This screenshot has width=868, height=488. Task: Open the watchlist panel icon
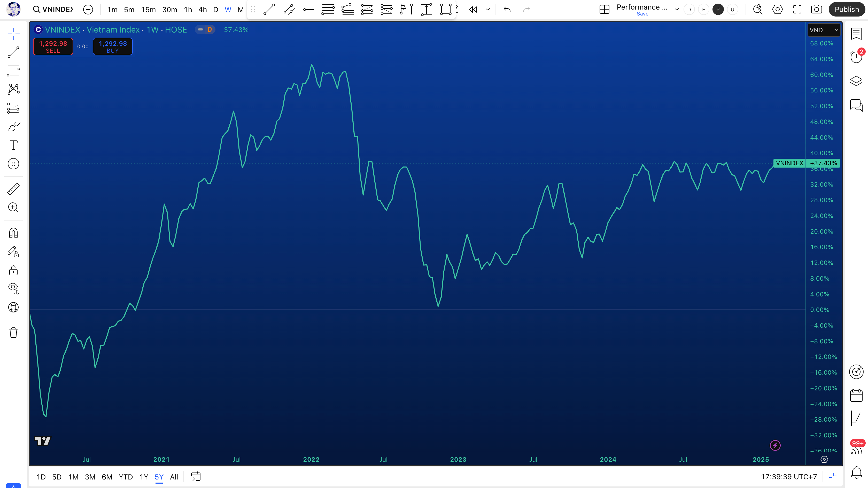point(856,34)
